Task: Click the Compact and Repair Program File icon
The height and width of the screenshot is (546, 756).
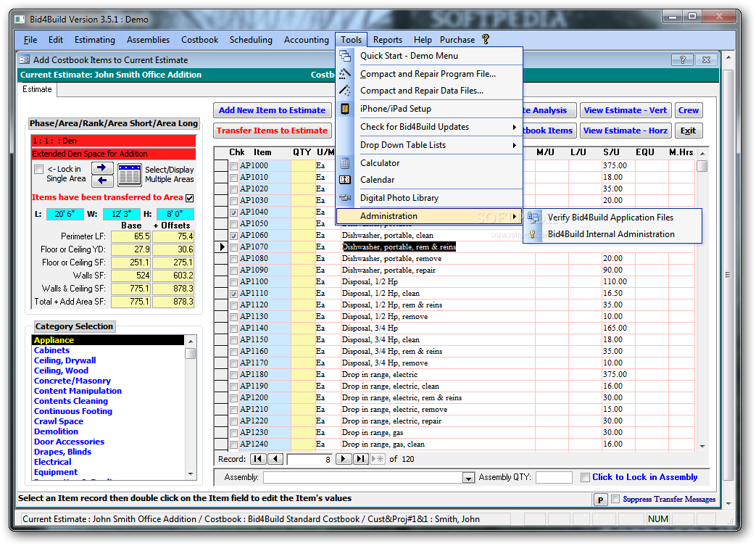Action: [x=345, y=74]
